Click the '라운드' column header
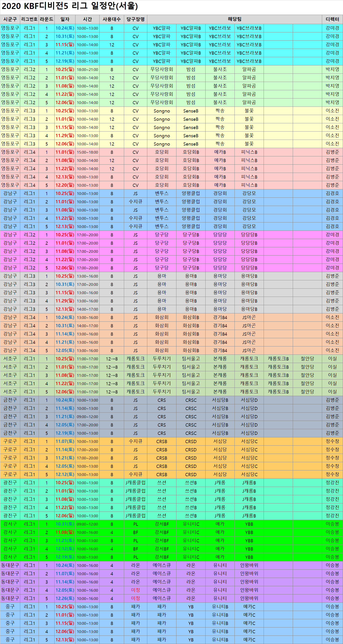Image resolution: width=343 pixels, height=644 pixels. 47,19
